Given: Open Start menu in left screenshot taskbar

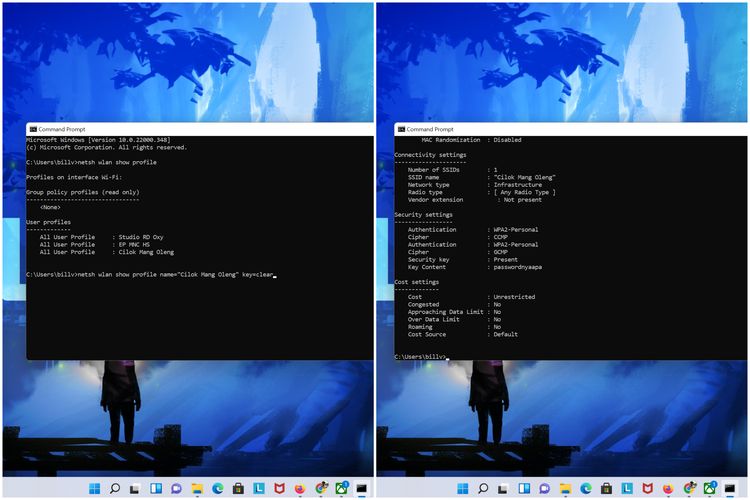Looking at the screenshot, I should 95,488.
